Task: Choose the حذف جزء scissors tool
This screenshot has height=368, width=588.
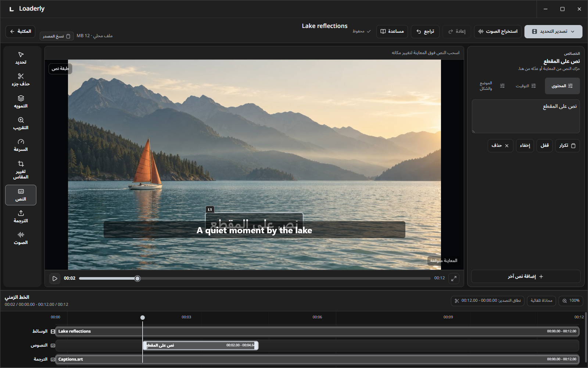Action: tap(21, 80)
